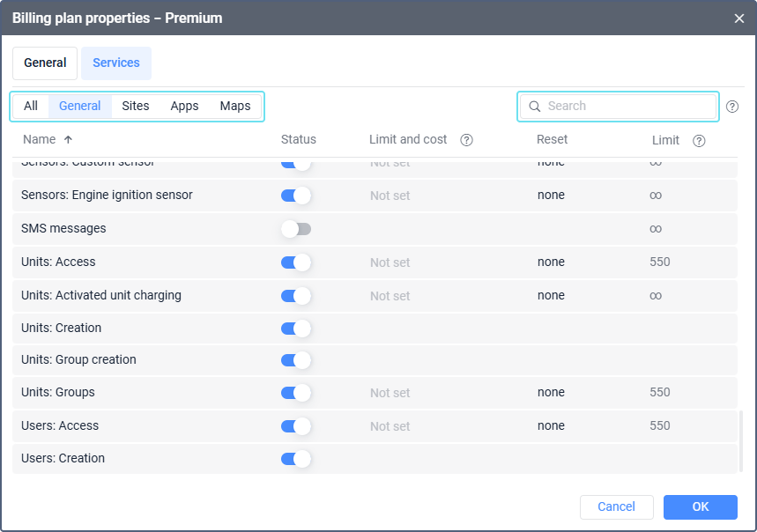Confirm with the OK button
Image resolution: width=757 pixels, height=532 pixels.
[700, 506]
